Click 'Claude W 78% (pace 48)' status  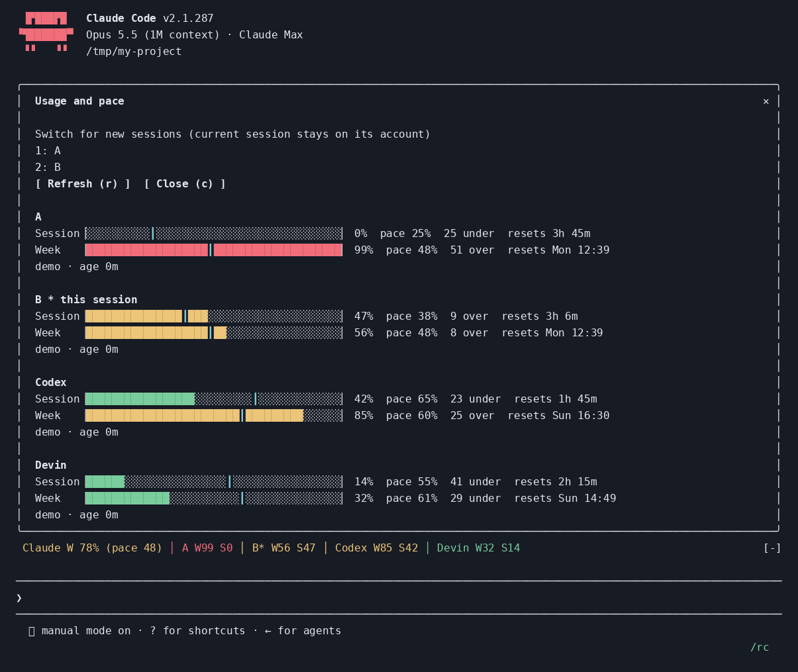click(x=93, y=548)
